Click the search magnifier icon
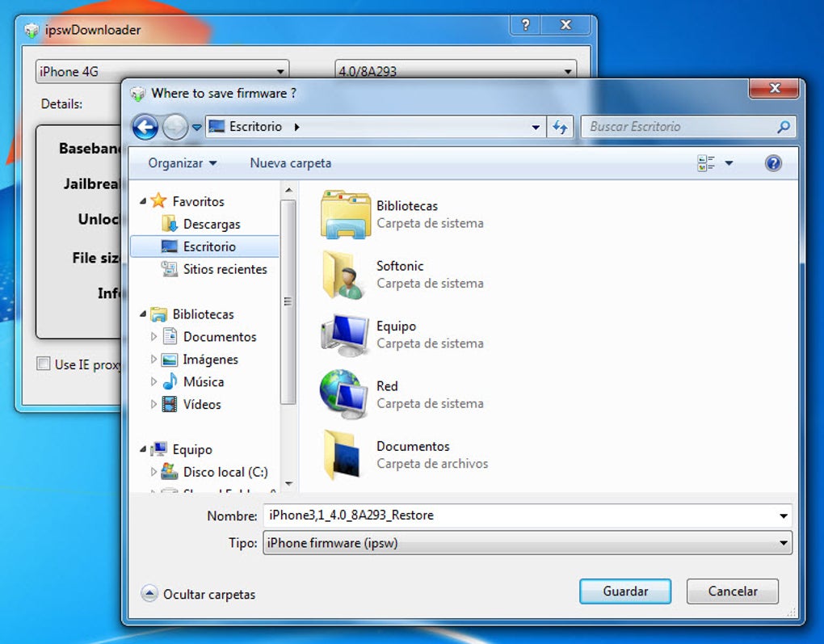The width and height of the screenshot is (824, 644). tap(784, 127)
